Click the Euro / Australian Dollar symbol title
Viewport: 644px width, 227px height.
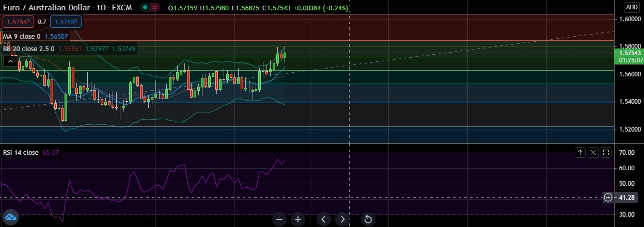coord(45,8)
